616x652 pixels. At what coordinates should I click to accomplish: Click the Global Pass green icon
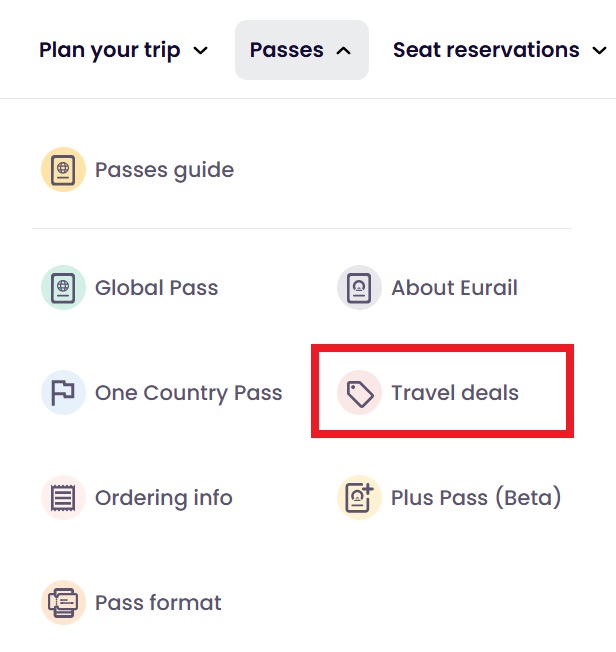coord(63,288)
